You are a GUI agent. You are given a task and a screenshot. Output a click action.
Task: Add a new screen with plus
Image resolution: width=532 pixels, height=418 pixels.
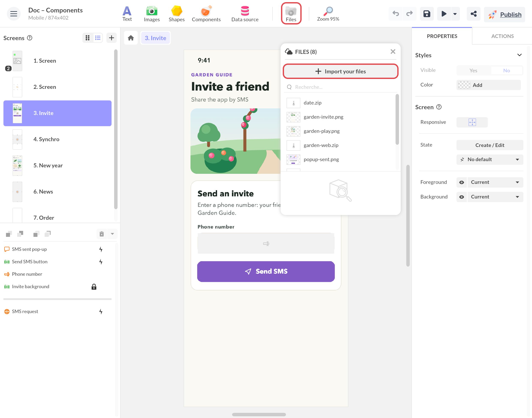pos(112,38)
